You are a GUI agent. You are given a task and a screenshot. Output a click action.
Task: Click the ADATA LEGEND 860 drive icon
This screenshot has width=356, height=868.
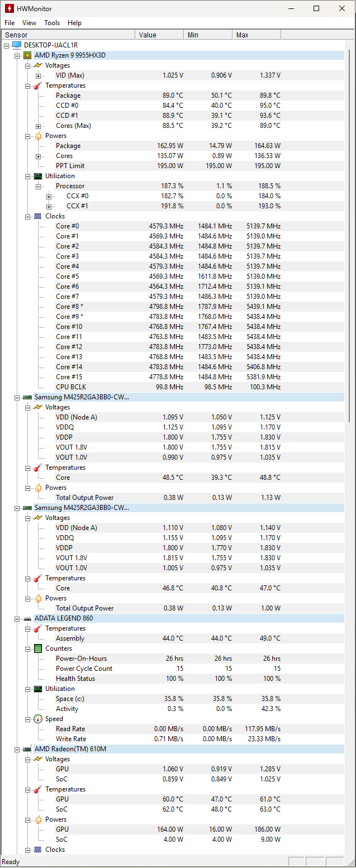27,618
